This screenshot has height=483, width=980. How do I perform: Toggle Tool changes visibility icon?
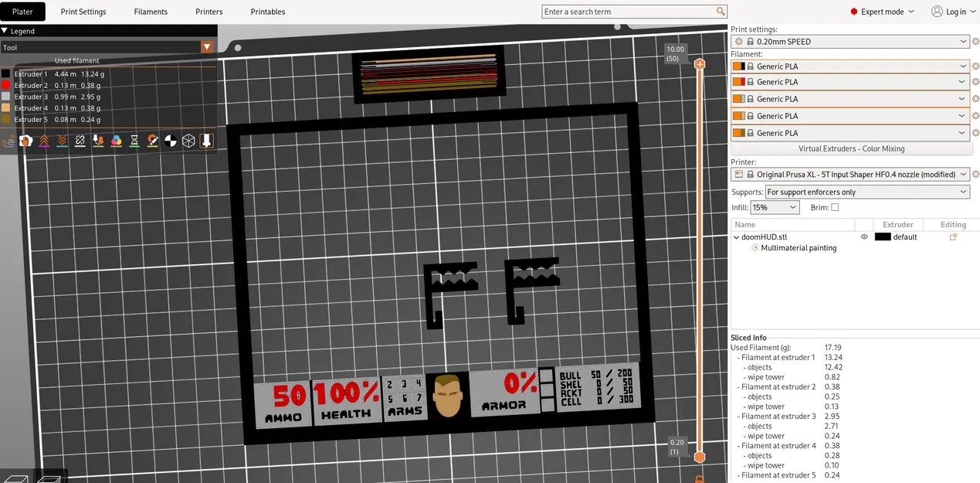coord(99,141)
